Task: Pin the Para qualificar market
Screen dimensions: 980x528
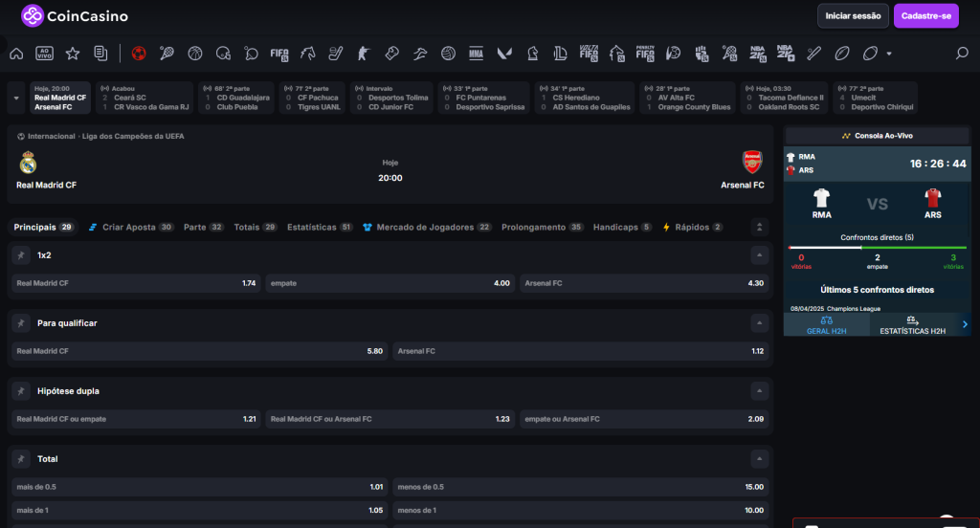Action: coord(21,323)
